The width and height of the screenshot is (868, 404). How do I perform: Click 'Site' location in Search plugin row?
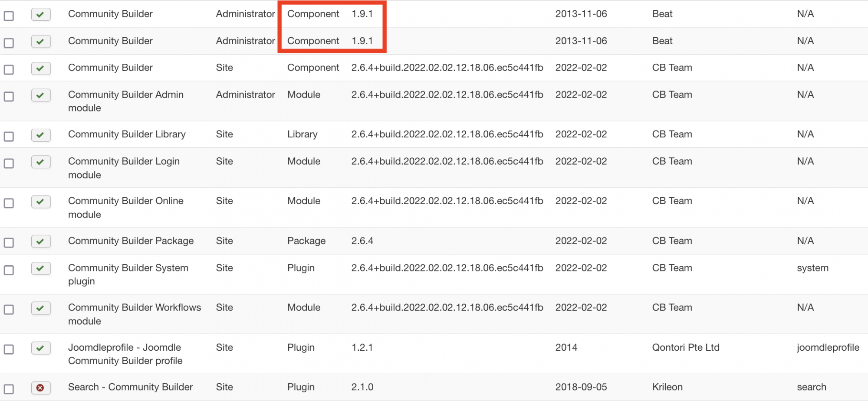coord(224,387)
